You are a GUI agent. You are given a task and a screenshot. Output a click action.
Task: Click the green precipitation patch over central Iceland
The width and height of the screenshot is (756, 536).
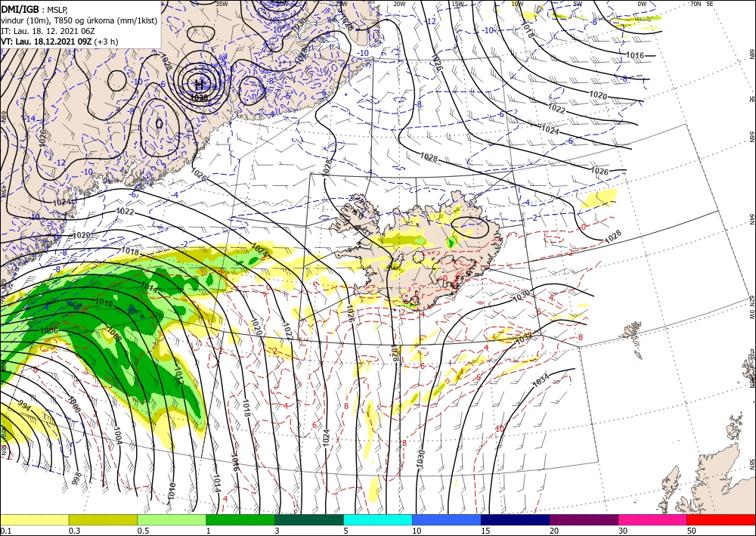coord(451,242)
